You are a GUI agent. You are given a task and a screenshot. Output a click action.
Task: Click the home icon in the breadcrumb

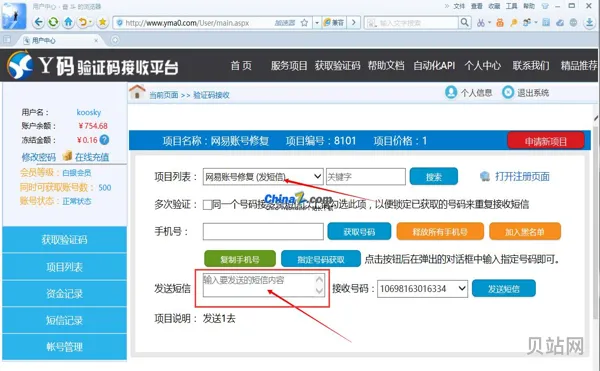point(137,92)
